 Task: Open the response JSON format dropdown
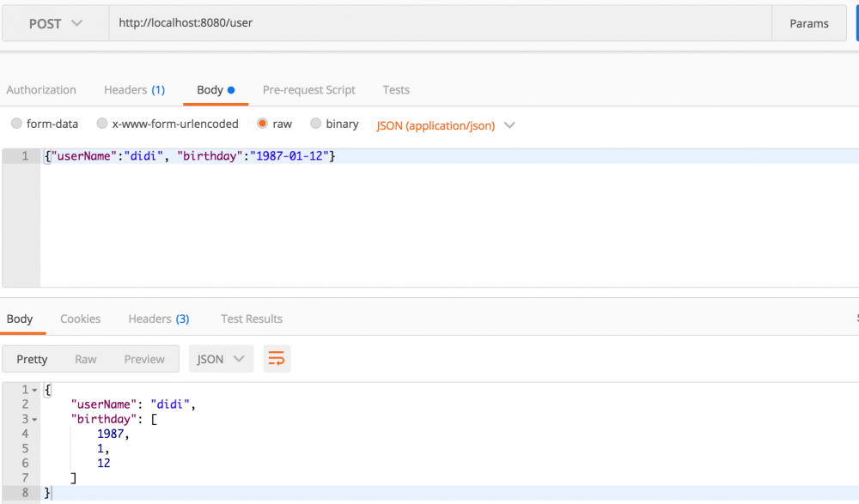pos(222,359)
